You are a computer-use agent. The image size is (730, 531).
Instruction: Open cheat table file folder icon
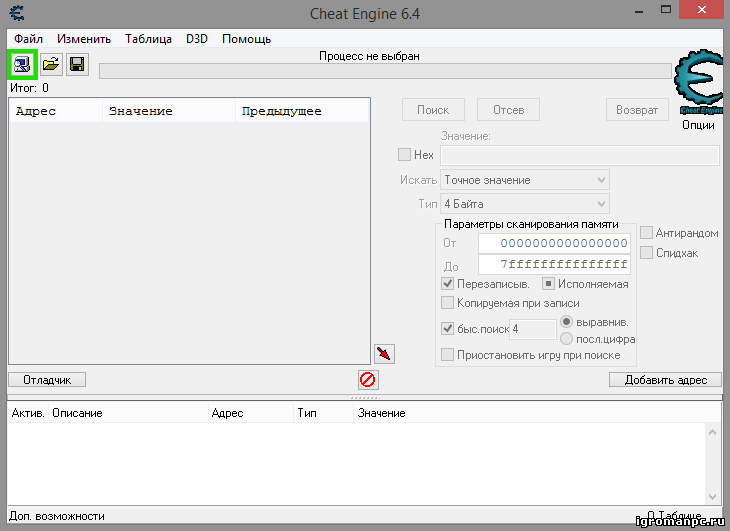(x=51, y=64)
